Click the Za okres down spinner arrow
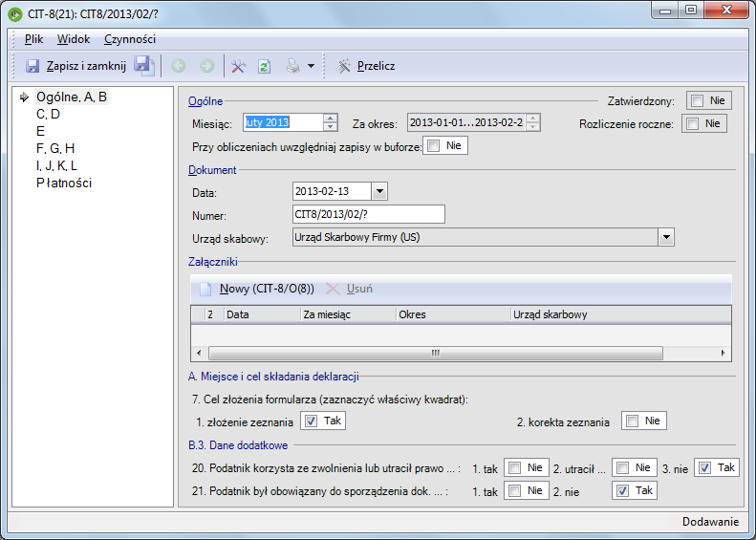Image resolution: width=756 pixels, height=540 pixels. pos(532,127)
